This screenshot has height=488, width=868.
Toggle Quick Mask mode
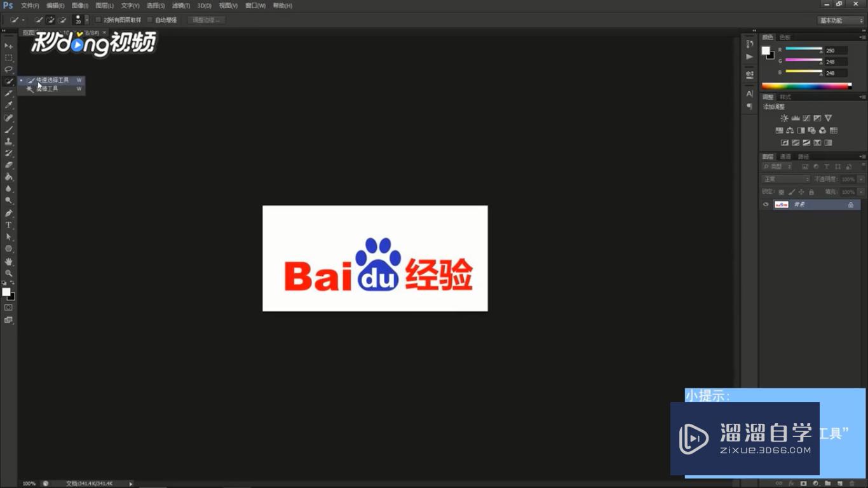8,308
